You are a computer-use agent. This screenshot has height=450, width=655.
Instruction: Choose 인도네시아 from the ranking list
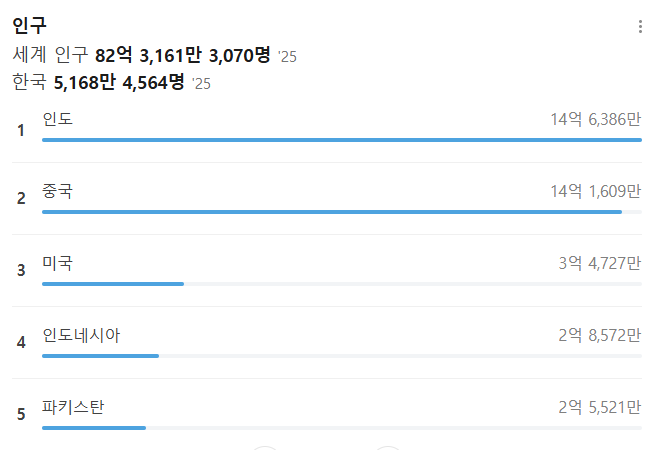click(x=81, y=336)
